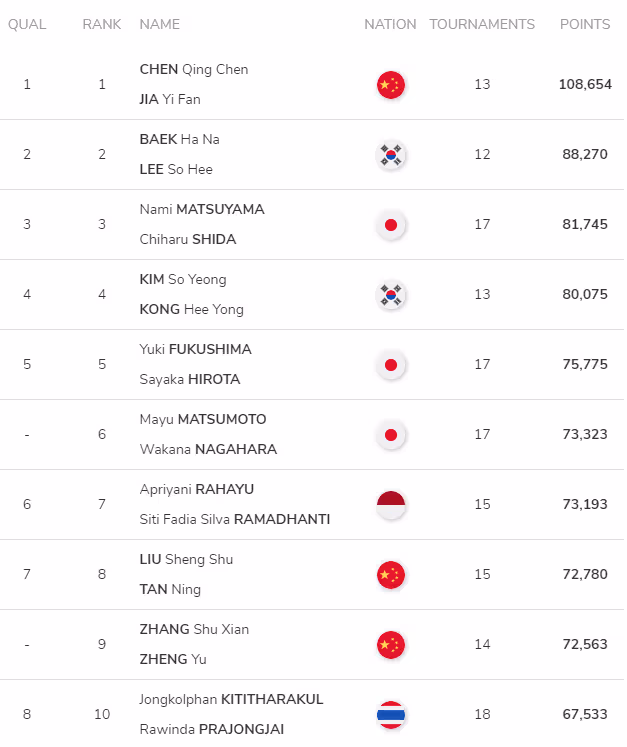Click Japan flag beside Yuki Fukushima
Image resolution: width=627 pixels, height=747 pixels.
pyautogui.click(x=391, y=365)
